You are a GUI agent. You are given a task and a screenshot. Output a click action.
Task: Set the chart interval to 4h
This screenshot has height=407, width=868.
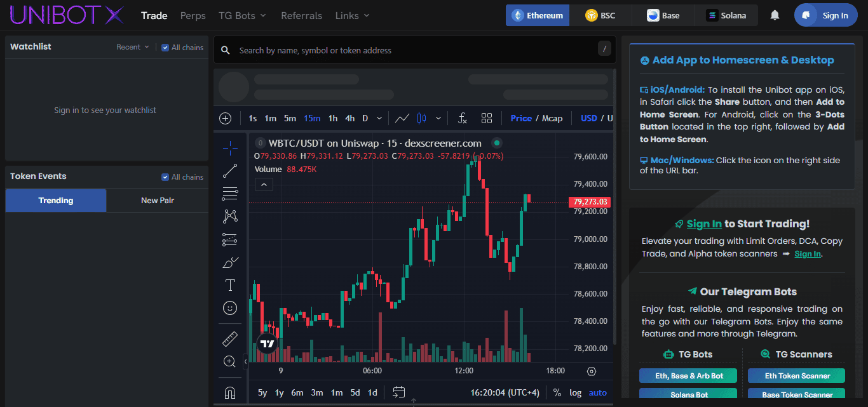(x=350, y=118)
